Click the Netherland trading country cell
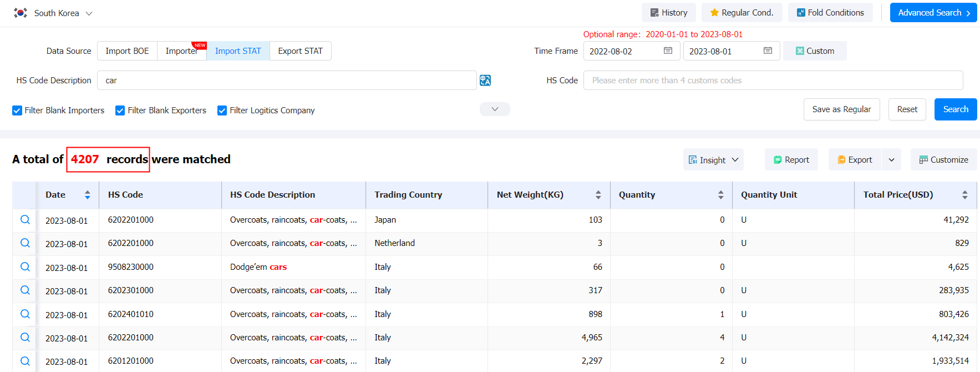Screen dimensions: 980x372 click(x=426, y=243)
